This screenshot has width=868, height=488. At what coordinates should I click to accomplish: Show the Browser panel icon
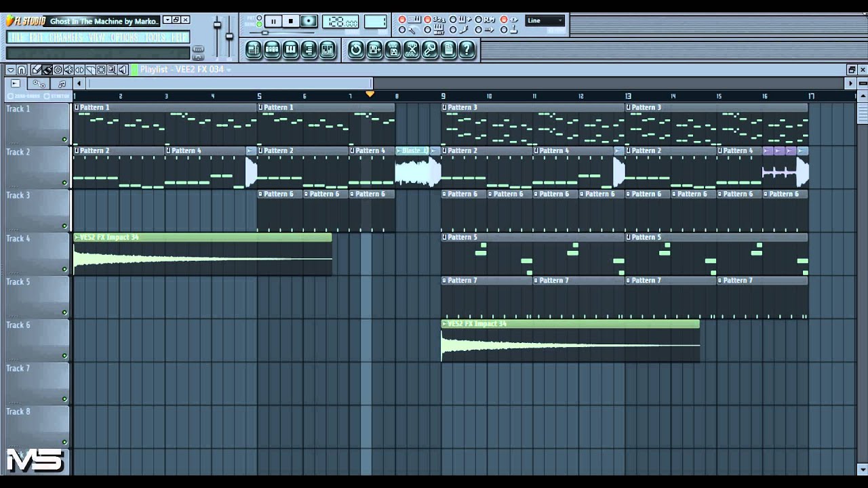tap(309, 49)
